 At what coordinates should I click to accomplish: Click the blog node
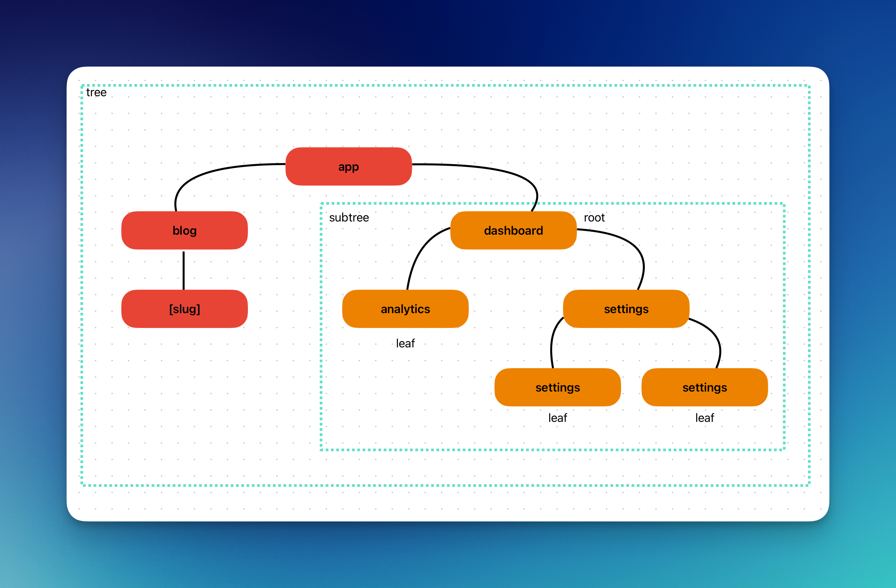[x=184, y=230]
